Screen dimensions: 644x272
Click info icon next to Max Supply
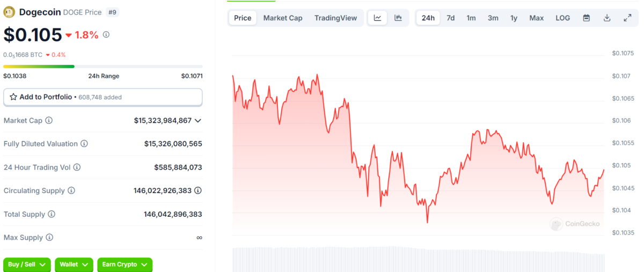(49, 237)
